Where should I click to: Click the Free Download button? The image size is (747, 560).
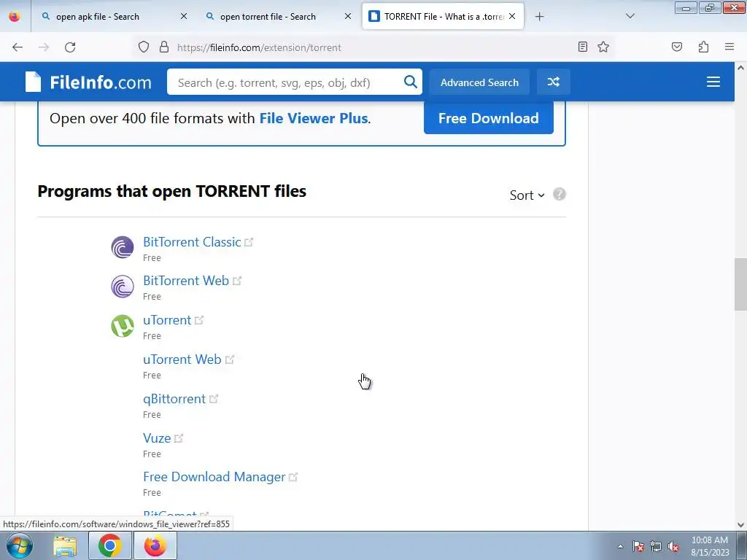coord(488,118)
